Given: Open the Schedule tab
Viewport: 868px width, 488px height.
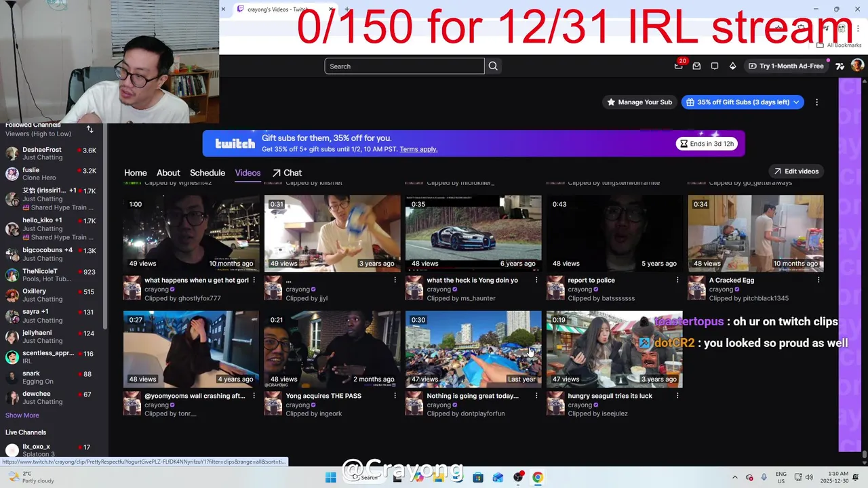Looking at the screenshot, I should click(x=208, y=173).
